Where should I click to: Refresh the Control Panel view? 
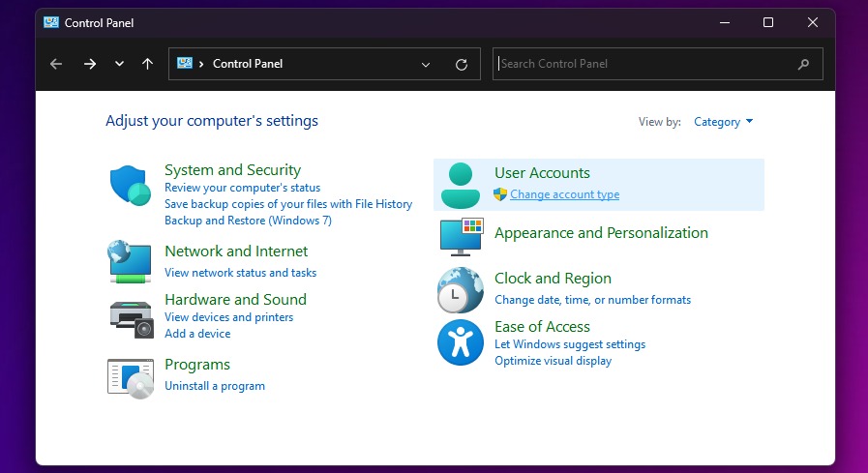tap(462, 65)
